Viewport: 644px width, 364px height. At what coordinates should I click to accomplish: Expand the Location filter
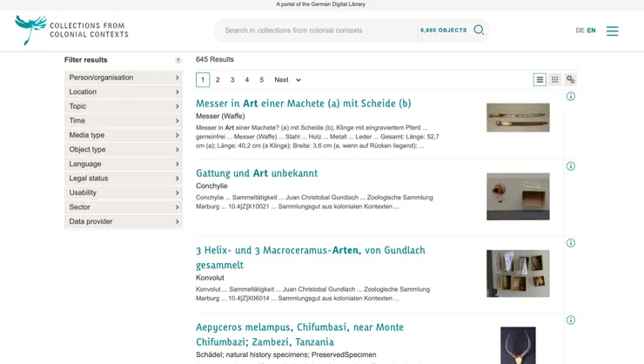tap(124, 92)
